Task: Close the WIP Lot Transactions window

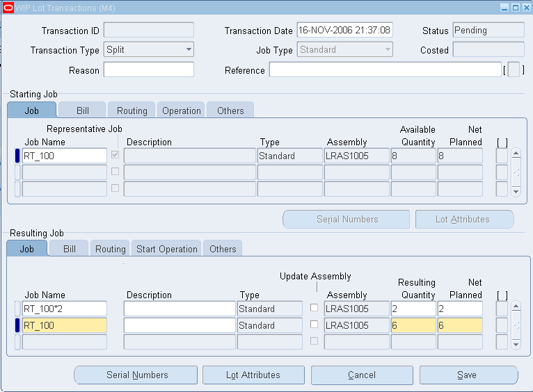Action: 527,8
